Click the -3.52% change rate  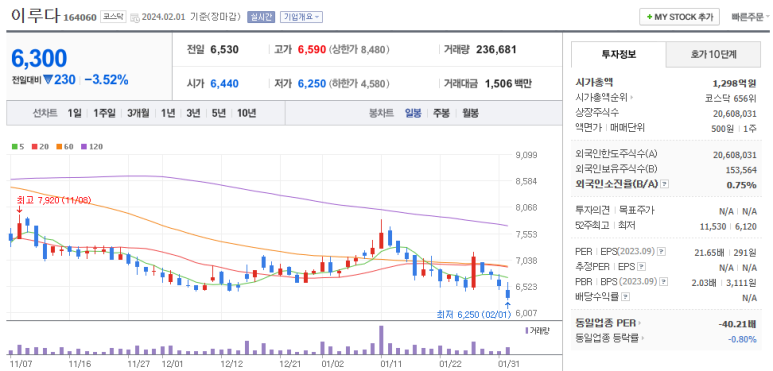pyautogui.click(x=106, y=79)
